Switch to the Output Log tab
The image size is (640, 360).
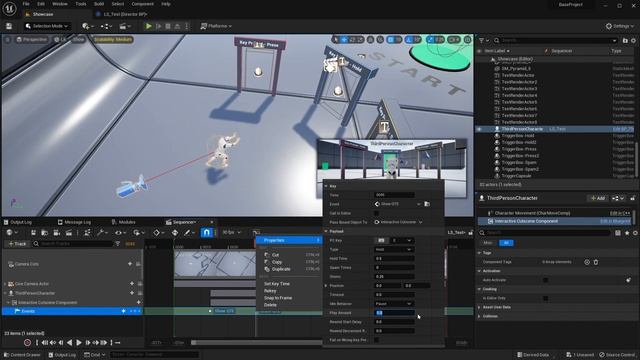point(18,222)
